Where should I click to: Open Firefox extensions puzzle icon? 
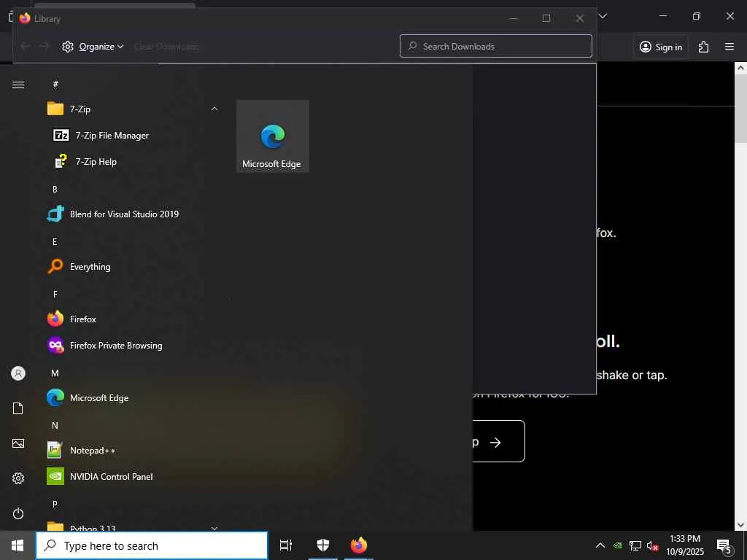tap(703, 47)
